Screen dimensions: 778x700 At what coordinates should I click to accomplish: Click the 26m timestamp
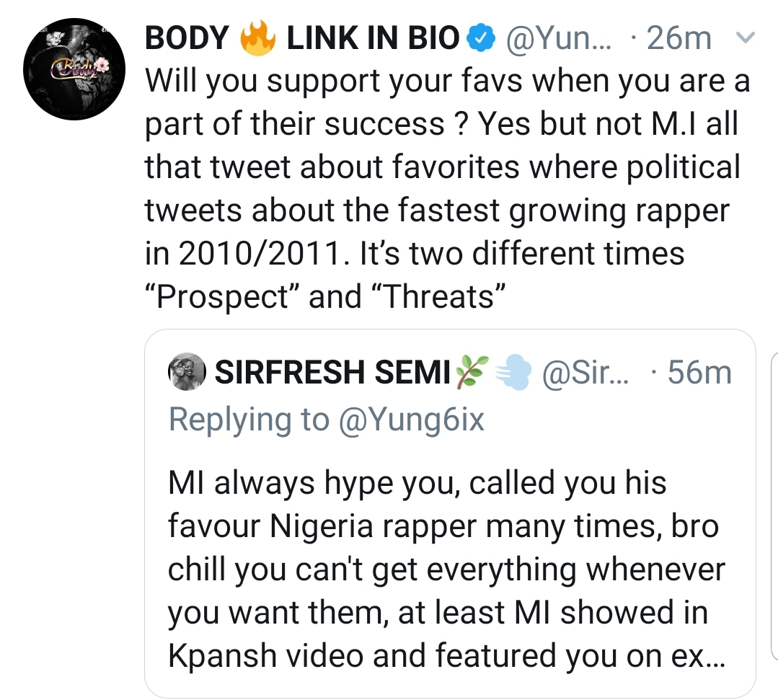click(x=678, y=39)
